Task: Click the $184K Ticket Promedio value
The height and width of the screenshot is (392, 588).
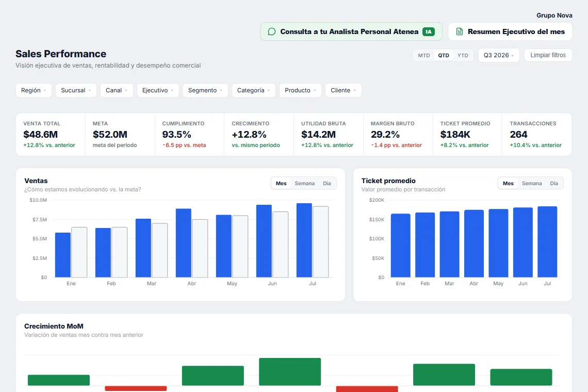Action: [455, 134]
